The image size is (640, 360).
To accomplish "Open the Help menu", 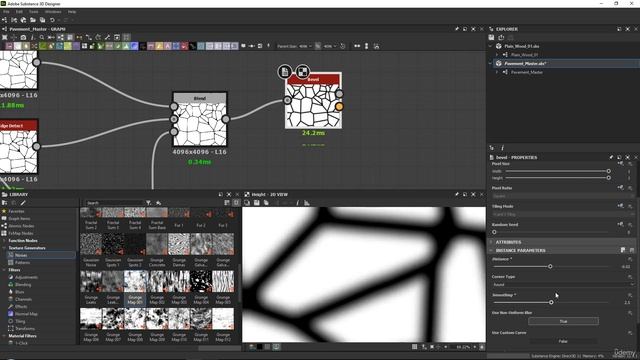I will tap(72, 12).
